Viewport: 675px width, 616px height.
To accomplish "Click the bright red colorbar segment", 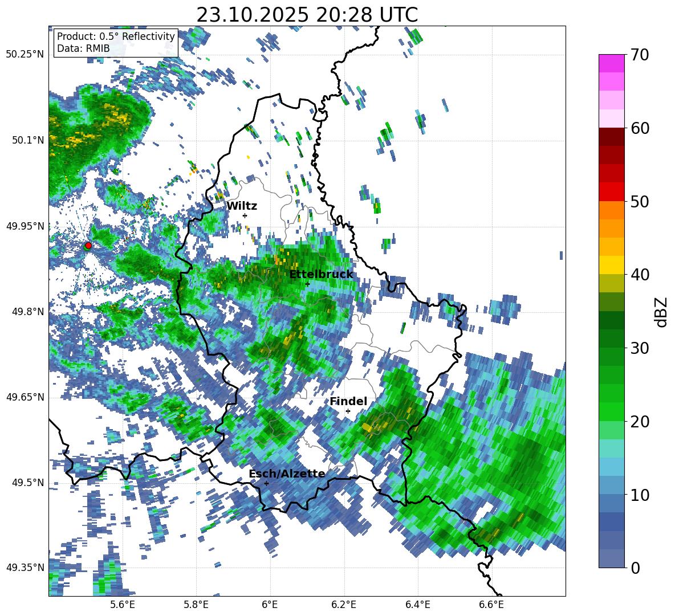I will click(611, 192).
